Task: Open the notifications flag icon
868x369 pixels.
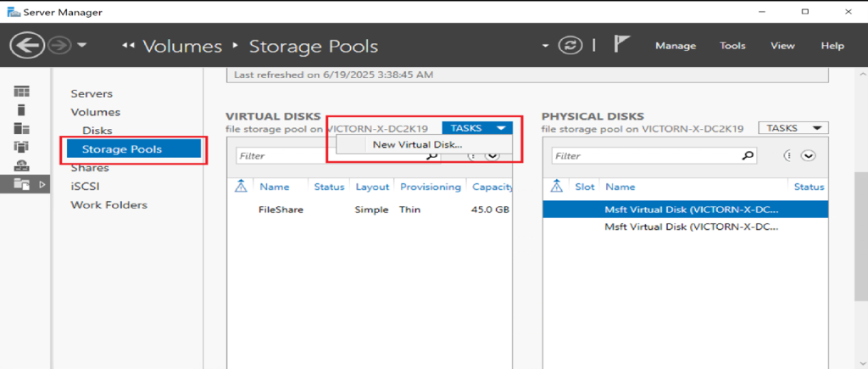Action: (621, 46)
